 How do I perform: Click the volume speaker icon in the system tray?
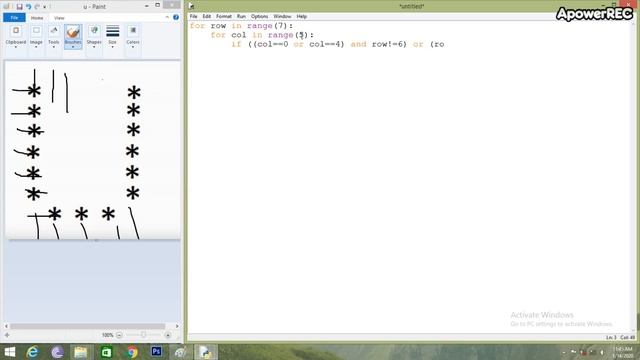602,352
